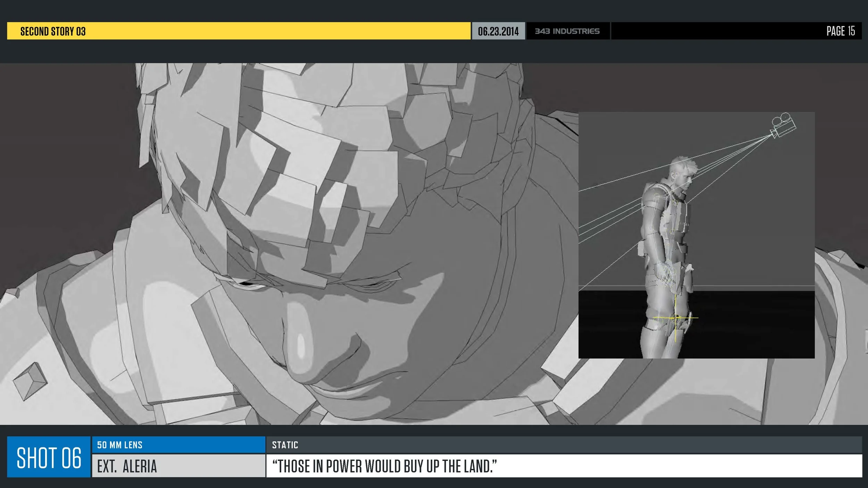The width and height of the screenshot is (868, 488).
Task: Click the STATIC camera movement label
Action: point(285,445)
